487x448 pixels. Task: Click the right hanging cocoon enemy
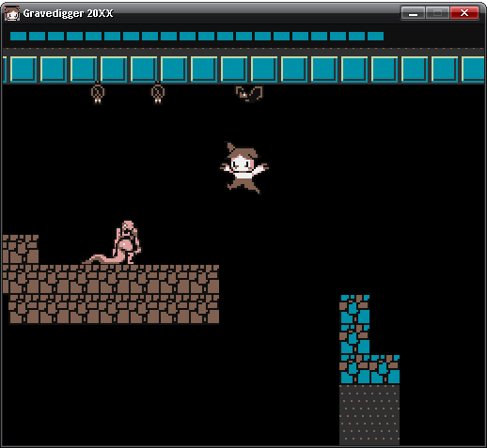point(158,93)
